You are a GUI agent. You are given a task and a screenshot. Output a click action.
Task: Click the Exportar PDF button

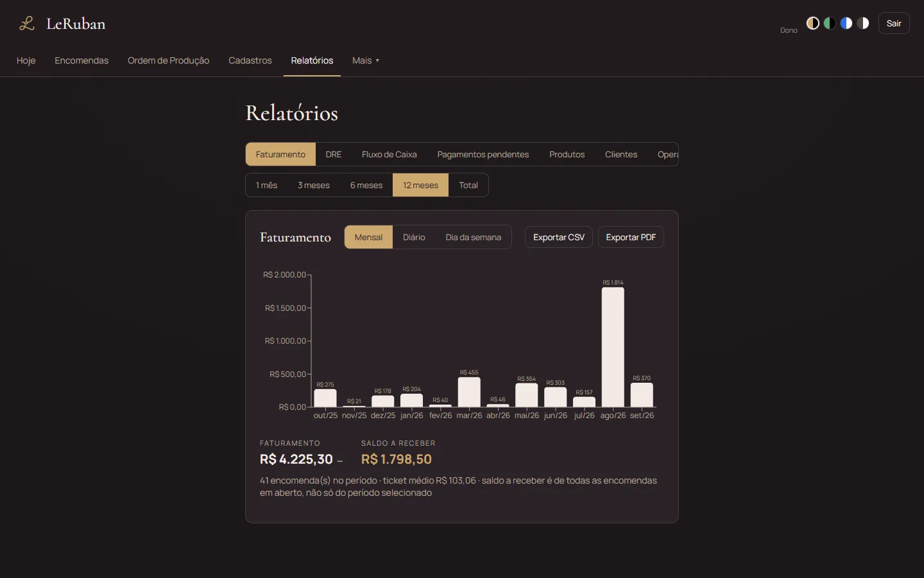point(631,237)
